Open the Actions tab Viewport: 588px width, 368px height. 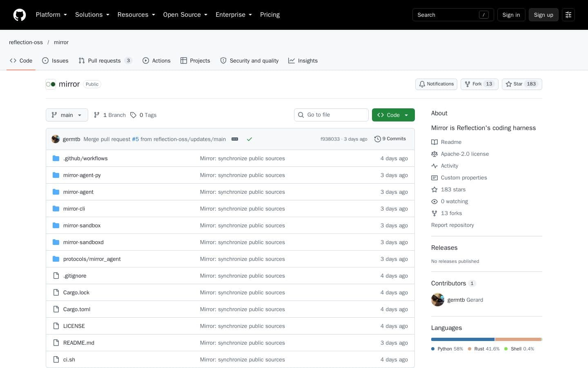(156, 61)
